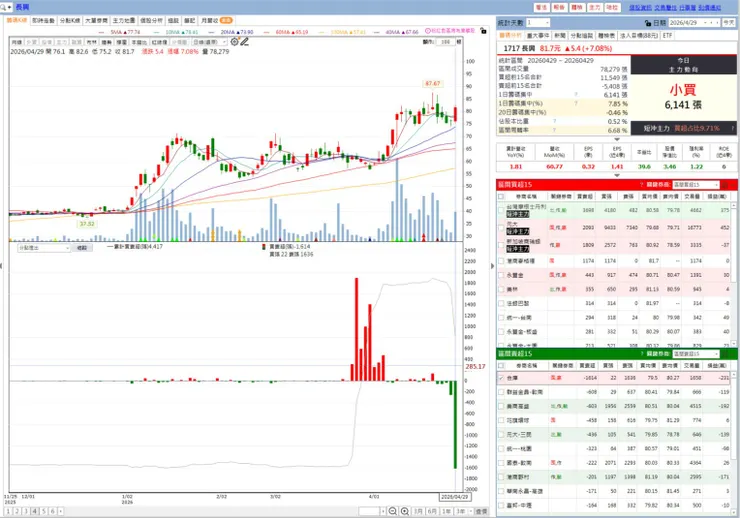
Task: Open the stock search magnifier icon
Action: [4, 7]
